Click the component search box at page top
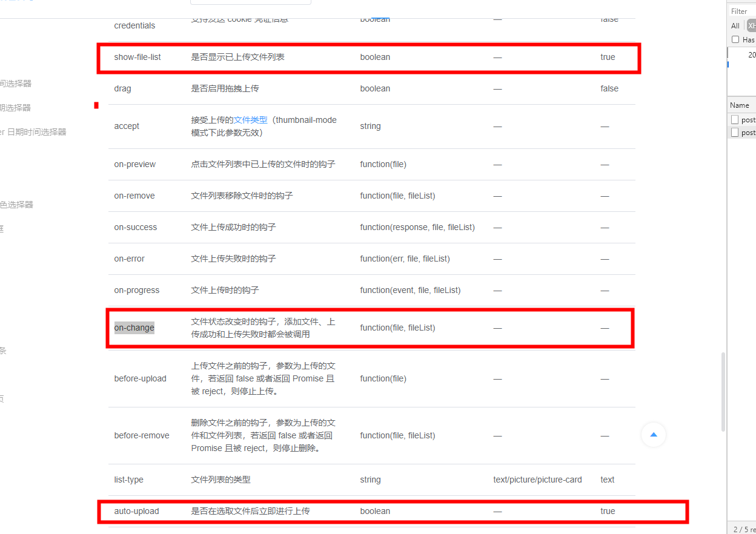The image size is (756, 534). pyautogui.click(x=250, y=2)
